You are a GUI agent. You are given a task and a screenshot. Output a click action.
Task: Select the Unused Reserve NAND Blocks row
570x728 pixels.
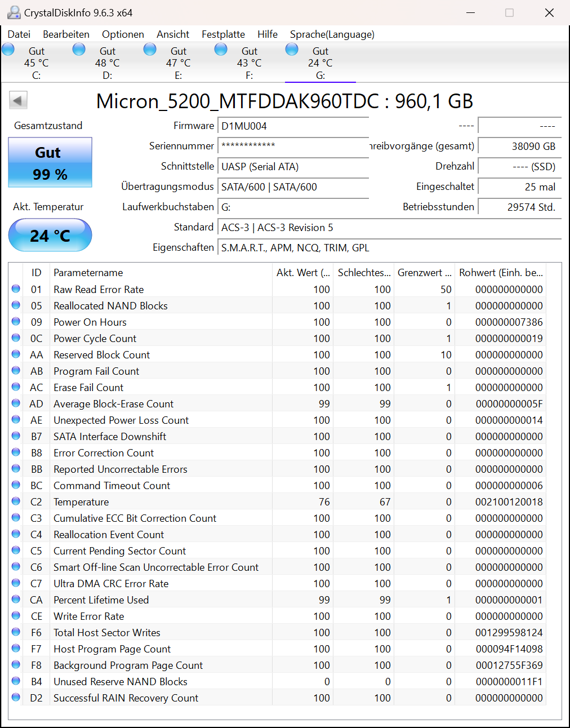pos(277,681)
